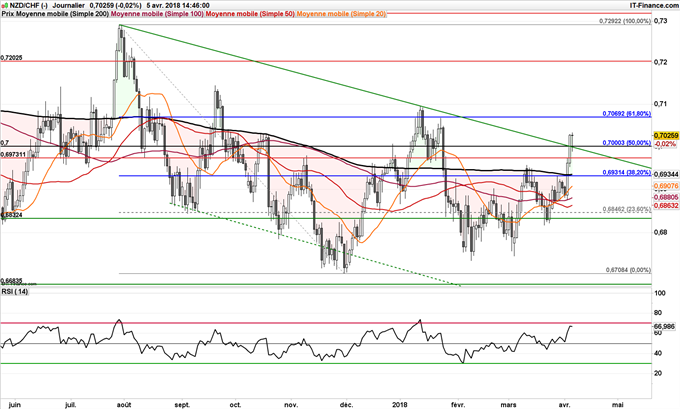
Task: Click the 2018 label on time axis
Action: click(400, 405)
